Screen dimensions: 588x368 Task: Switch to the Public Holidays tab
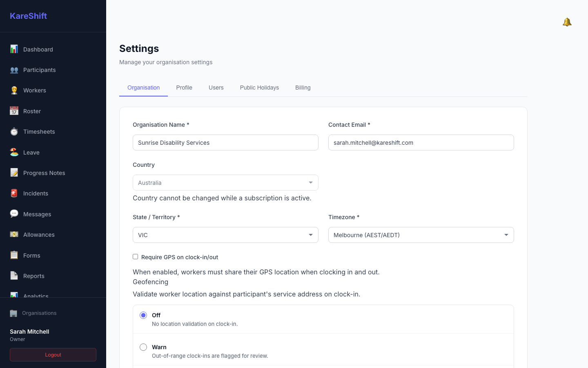259,88
